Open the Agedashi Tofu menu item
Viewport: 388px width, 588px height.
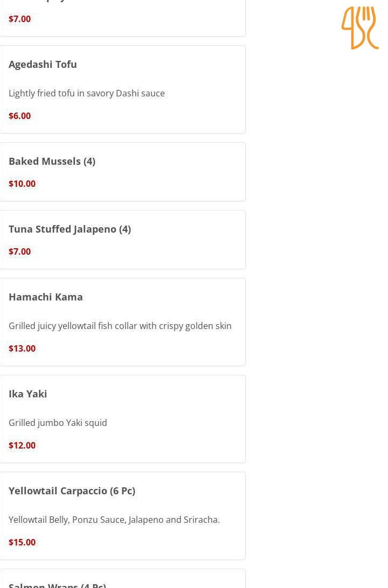43,65
